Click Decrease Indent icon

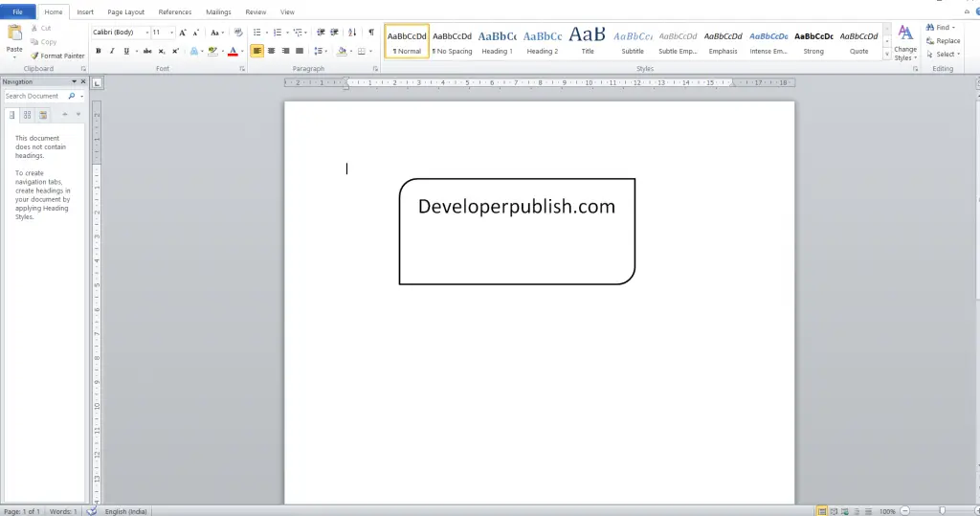(x=321, y=33)
